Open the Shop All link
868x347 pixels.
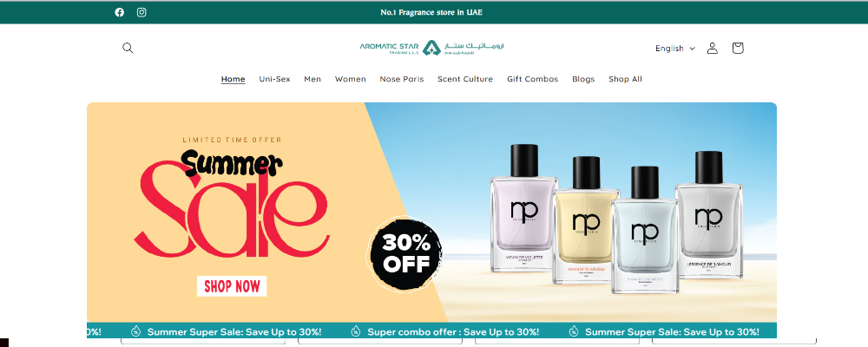[626, 79]
